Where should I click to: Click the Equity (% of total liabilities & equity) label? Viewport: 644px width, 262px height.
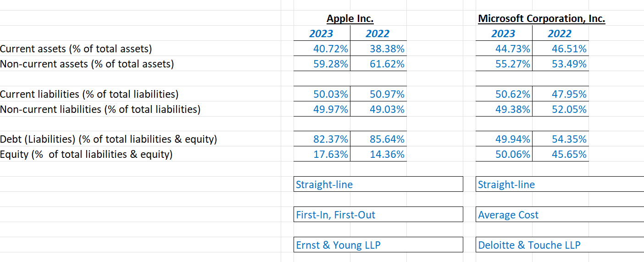coord(86,154)
